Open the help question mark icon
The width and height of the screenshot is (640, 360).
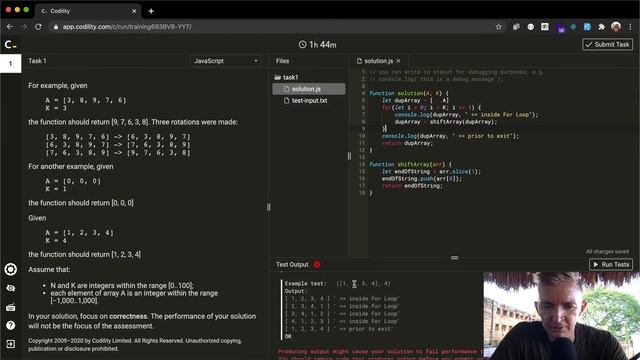pos(11,325)
